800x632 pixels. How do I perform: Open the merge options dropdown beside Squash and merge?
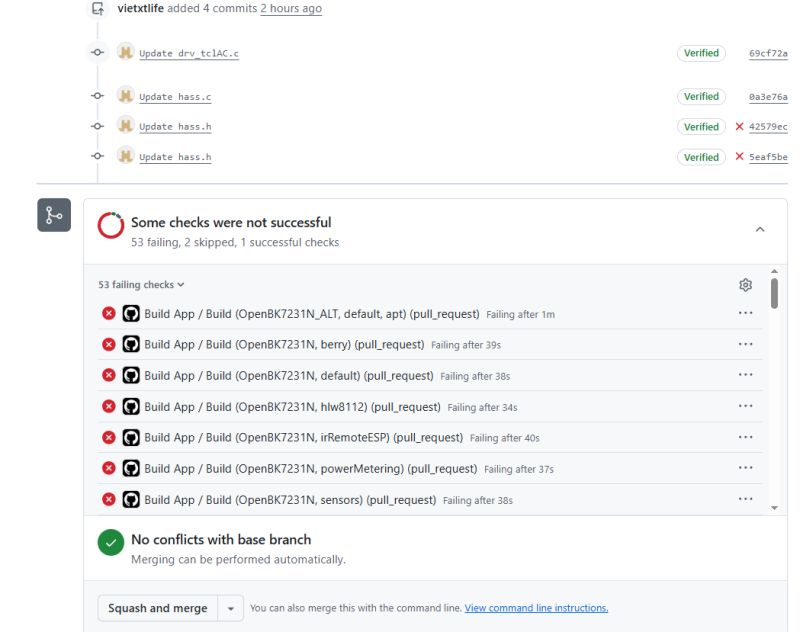click(x=232, y=607)
